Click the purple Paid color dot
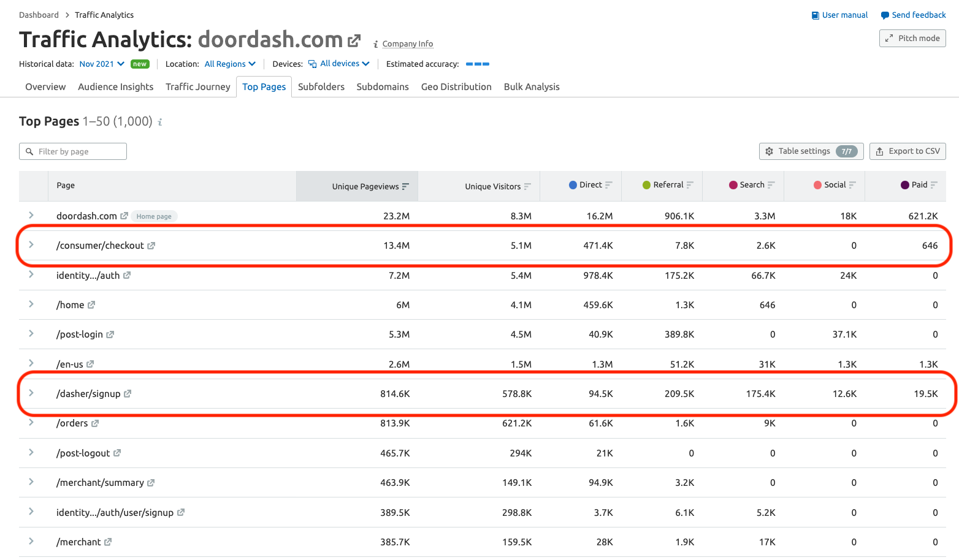 pyautogui.click(x=904, y=184)
